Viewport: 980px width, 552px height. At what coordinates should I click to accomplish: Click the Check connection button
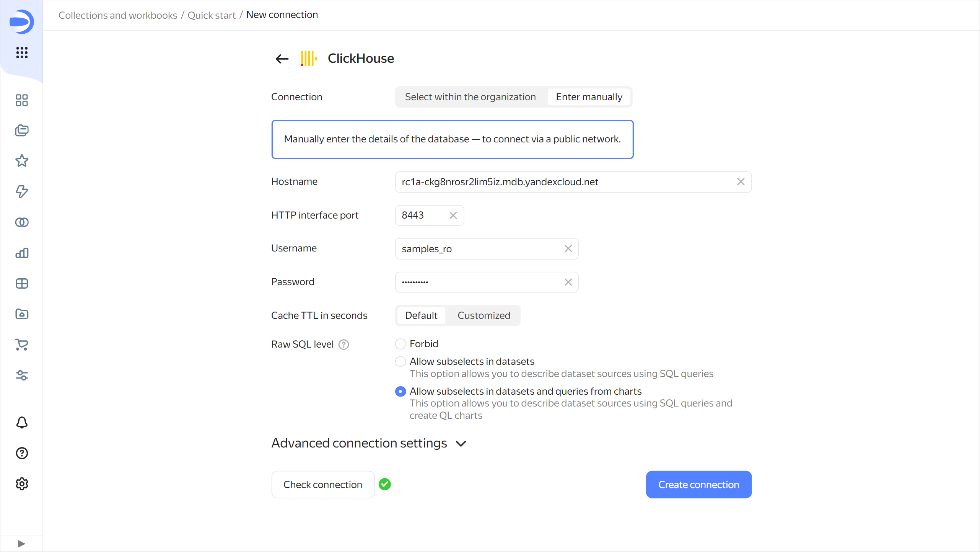pos(322,484)
